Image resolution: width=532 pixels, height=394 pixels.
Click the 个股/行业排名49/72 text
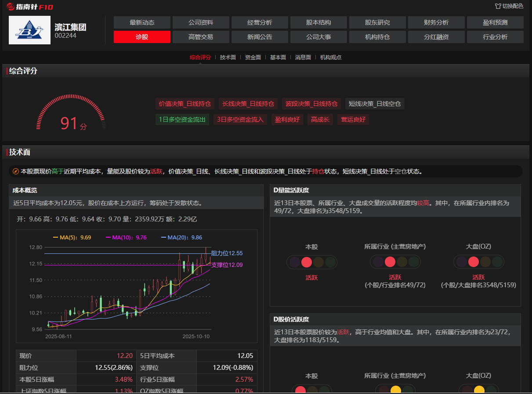[x=395, y=285]
